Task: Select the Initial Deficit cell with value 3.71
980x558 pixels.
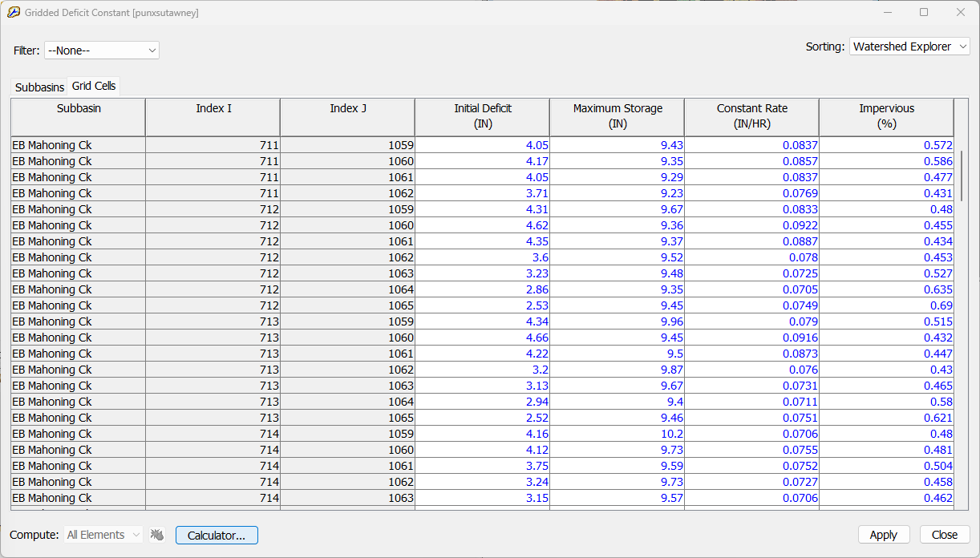Action: click(x=483, y=193)
